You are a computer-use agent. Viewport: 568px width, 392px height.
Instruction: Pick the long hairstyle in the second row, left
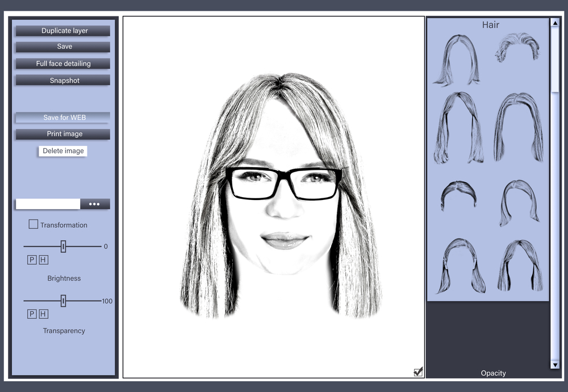(458, 128)
